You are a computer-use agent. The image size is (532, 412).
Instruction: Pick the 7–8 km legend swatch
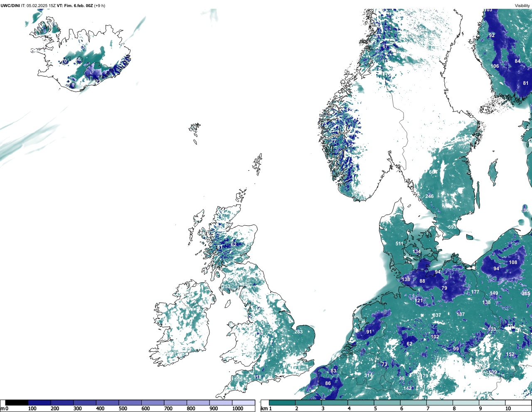pyautogui.click(x=440, y=402)
